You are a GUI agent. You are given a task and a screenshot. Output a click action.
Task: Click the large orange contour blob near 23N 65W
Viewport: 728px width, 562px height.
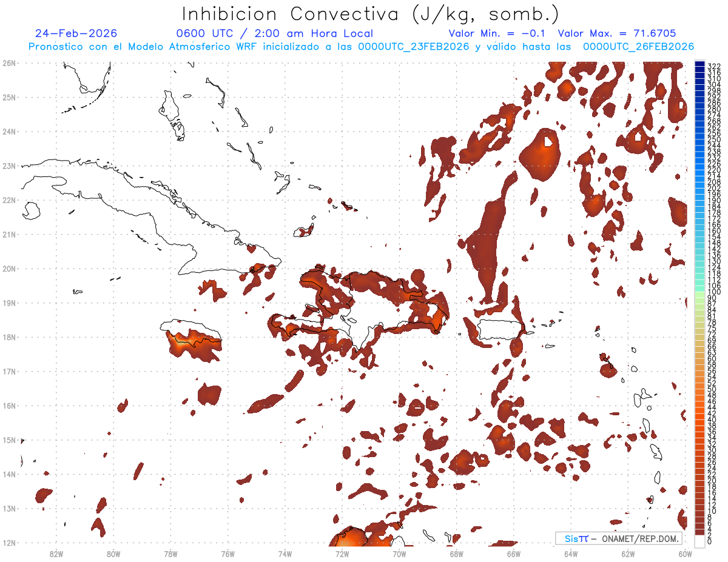click(540, 155)
